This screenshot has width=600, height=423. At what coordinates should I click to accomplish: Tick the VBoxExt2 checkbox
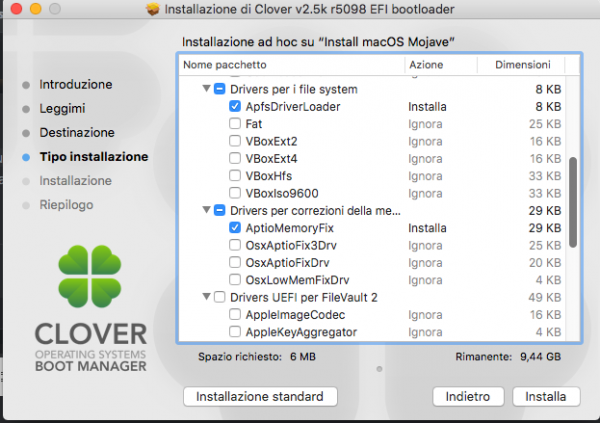(235, 141)
